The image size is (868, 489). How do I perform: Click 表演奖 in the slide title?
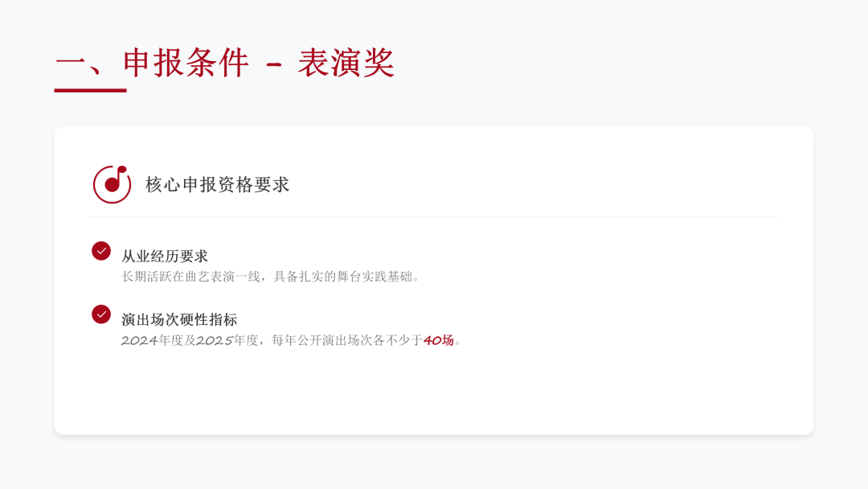point(346,63)
